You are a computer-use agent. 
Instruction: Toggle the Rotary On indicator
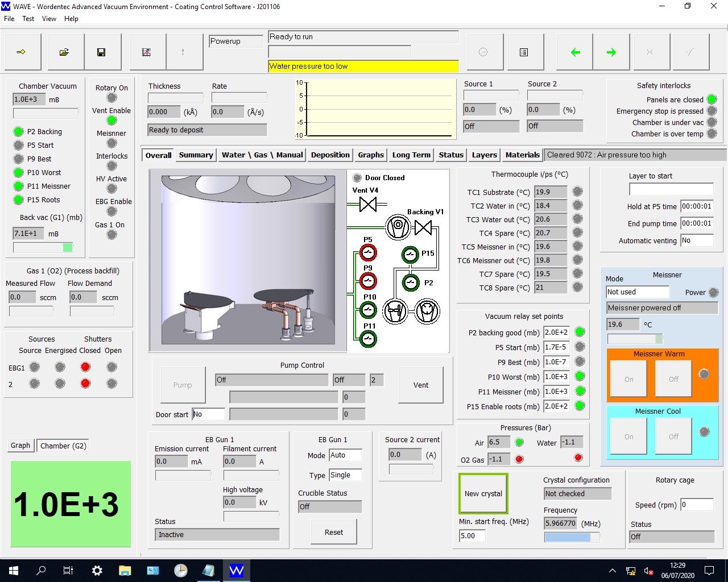click(x=112, y=98)
